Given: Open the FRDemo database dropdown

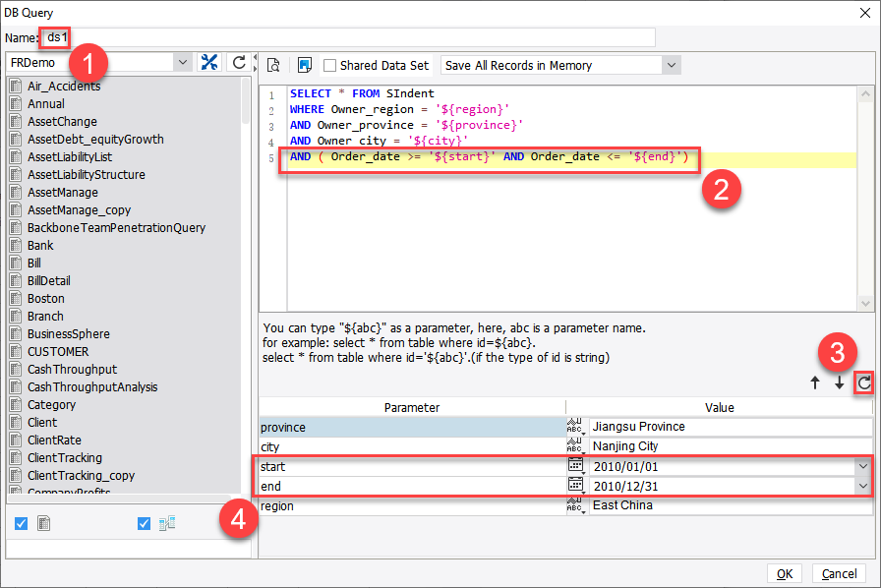Looking at the screenshot, I should (183, 61).
